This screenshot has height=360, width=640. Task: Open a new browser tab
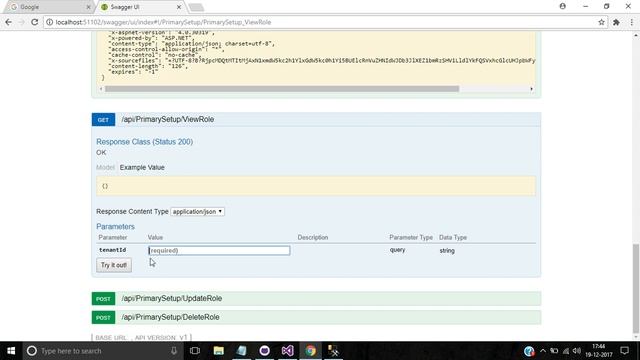196,7
